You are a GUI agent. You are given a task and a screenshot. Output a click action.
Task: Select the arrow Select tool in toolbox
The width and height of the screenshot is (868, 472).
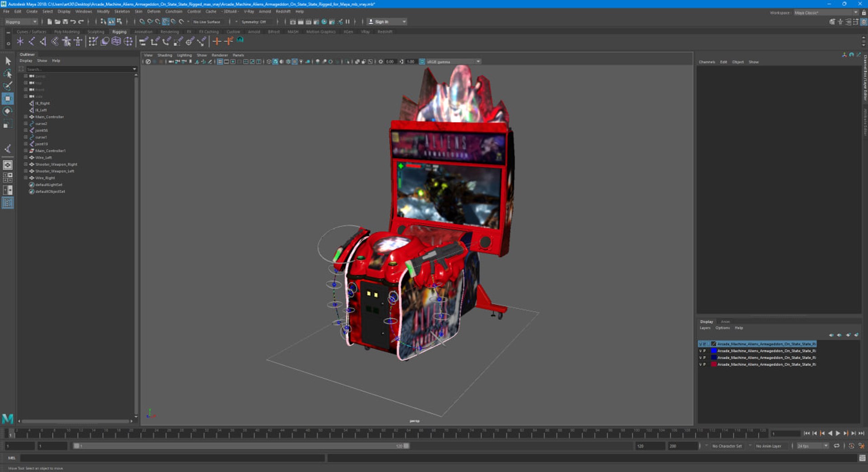(x=8, y=61)
